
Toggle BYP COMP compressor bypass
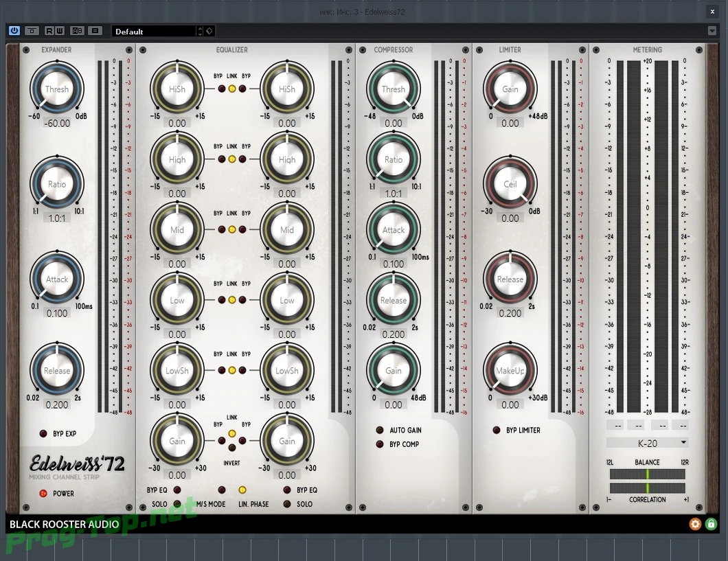pyautogui.click(x=380, y=444)
